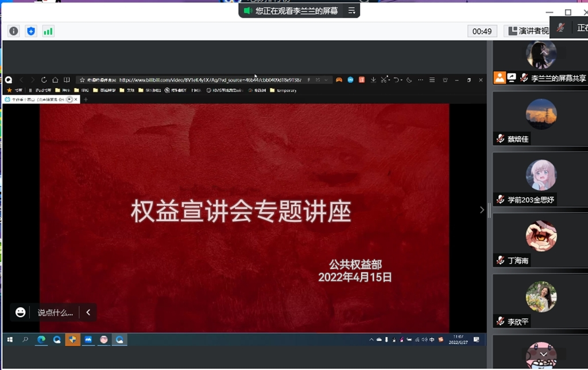This screenshot has width=588, height=370.
Task: Toggle night mode moon icon
Action: [x=409, y=80]
